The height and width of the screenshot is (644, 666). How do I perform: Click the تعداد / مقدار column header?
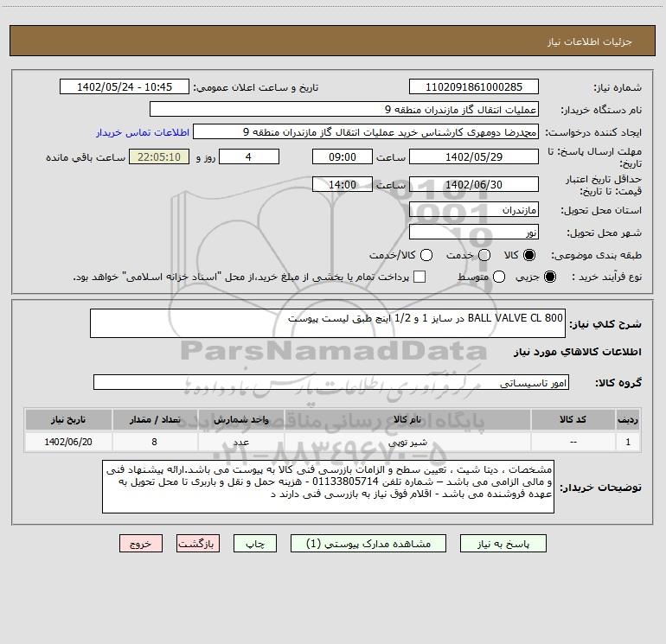(x=155, y=419)
